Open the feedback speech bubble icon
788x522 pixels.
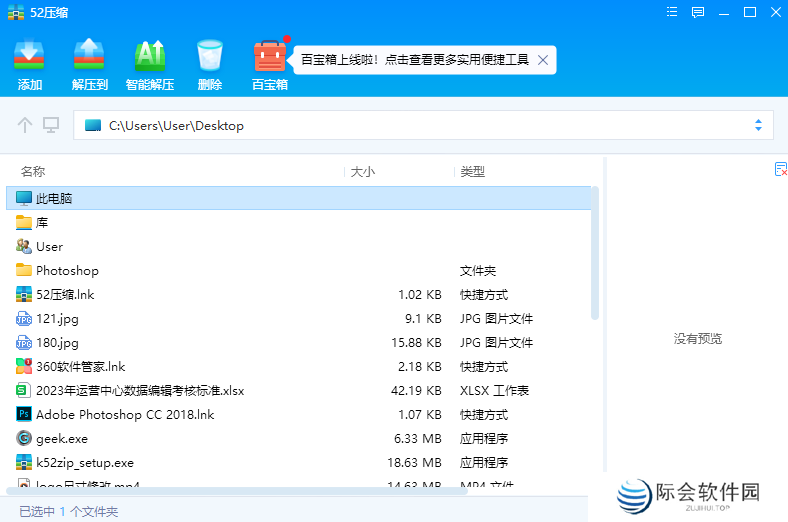698,12
